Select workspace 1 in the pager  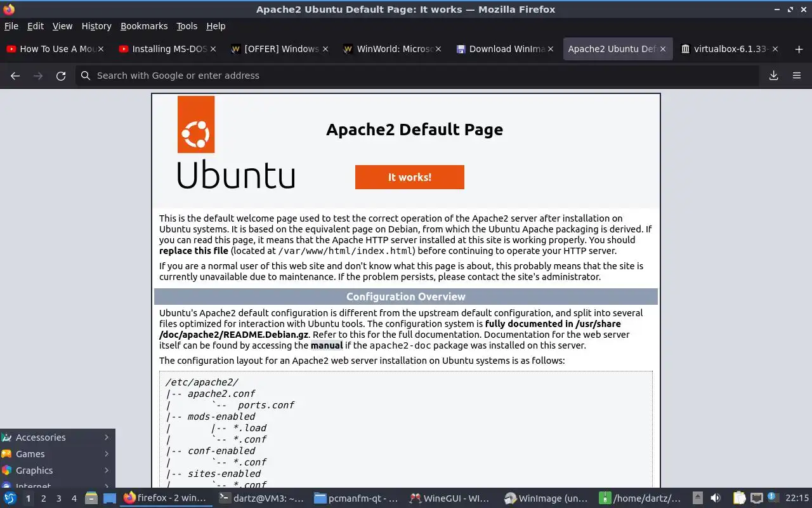pos(28,498)
